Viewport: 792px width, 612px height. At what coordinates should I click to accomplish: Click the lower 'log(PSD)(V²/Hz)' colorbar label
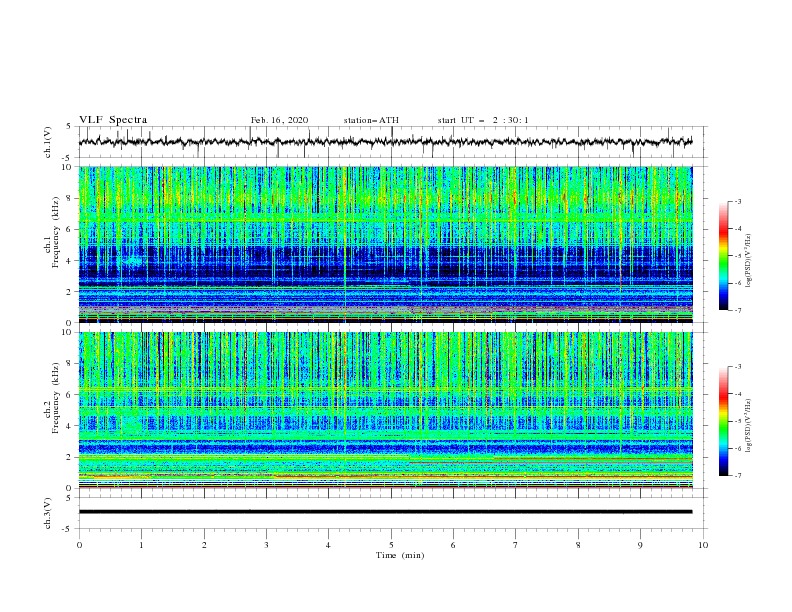[x=749, y=426]
